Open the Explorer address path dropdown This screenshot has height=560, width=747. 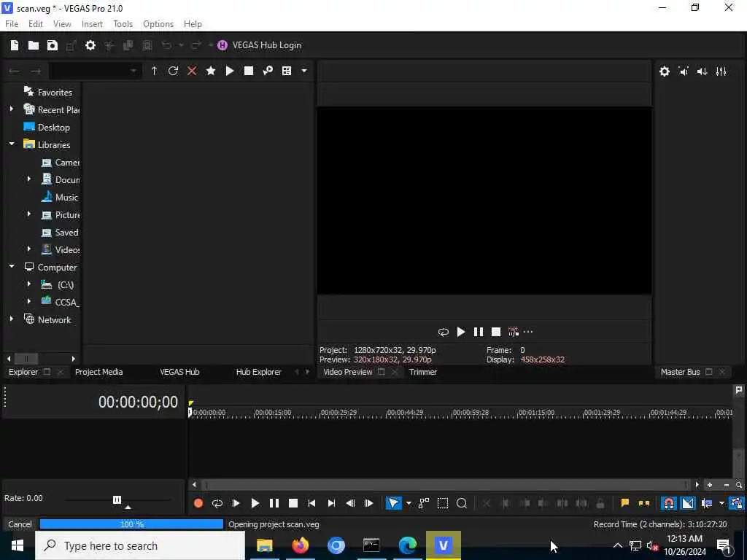tap(133, 71)
